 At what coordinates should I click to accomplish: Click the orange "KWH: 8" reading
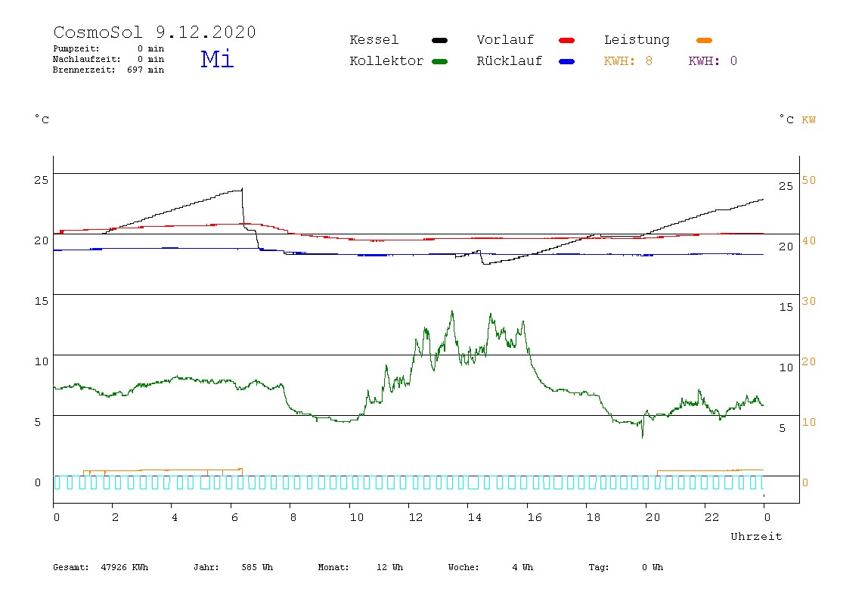pos(628,61)
